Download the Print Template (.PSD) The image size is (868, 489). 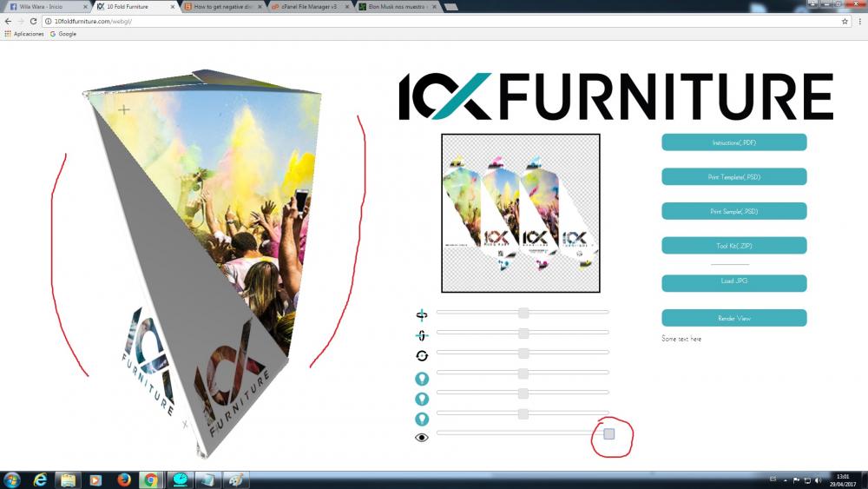point(733,177)
